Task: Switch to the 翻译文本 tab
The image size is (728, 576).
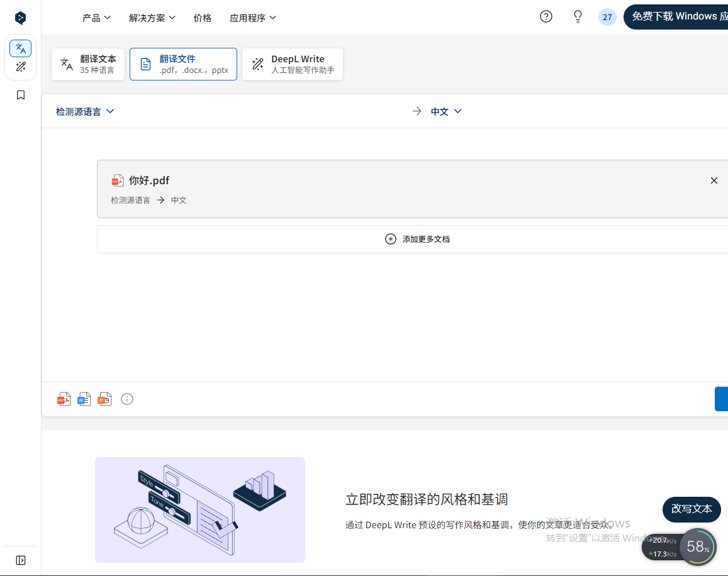Action: (88, 64)
